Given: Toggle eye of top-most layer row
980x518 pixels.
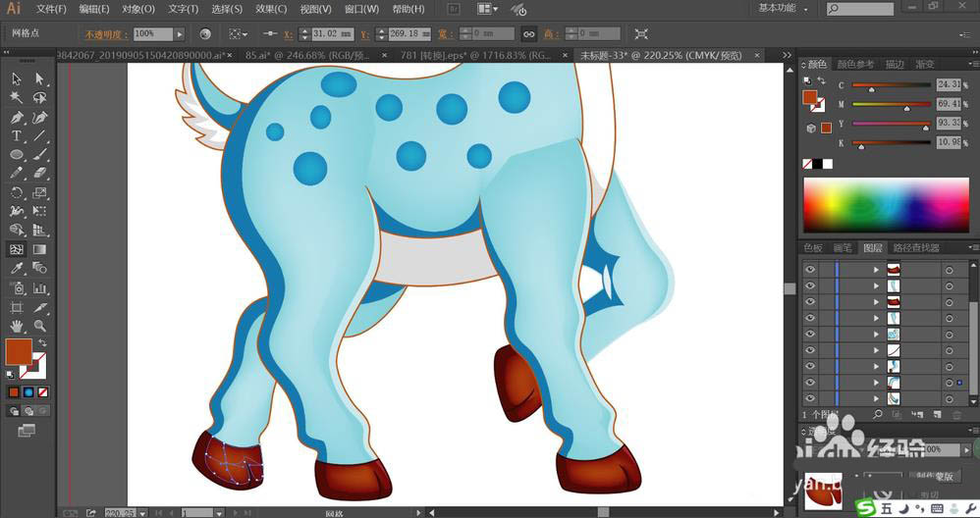Looking at the screenshot, I should pos(811,270).
